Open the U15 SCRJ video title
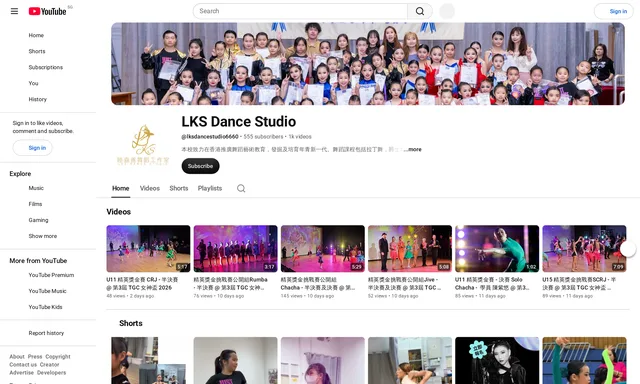This screenshot has height=384, width=640. [579, 284]
